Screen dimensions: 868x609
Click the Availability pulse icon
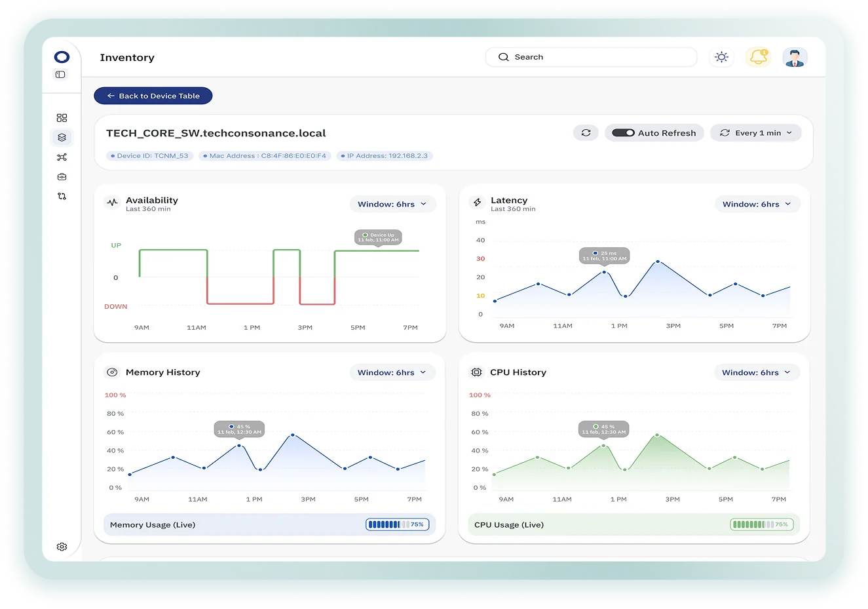pos(112,203)
